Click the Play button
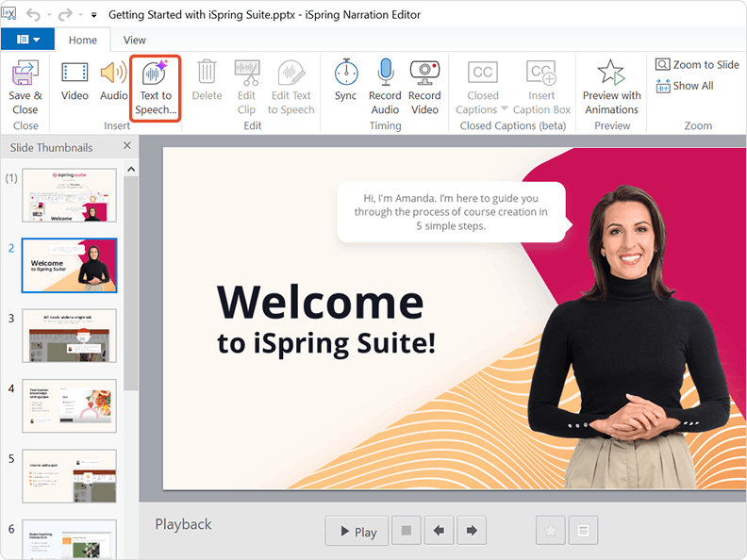 click(357, 531)
